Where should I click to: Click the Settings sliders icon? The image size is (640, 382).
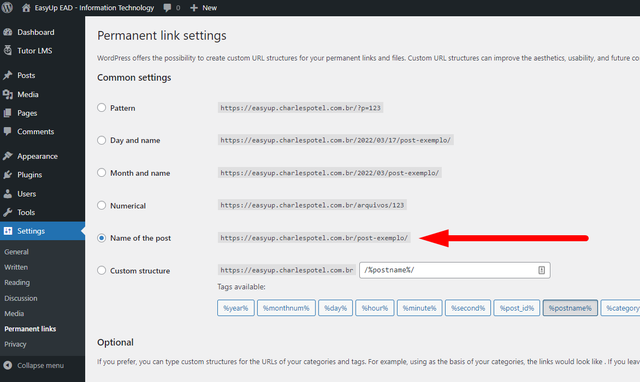tap(8, 231)
